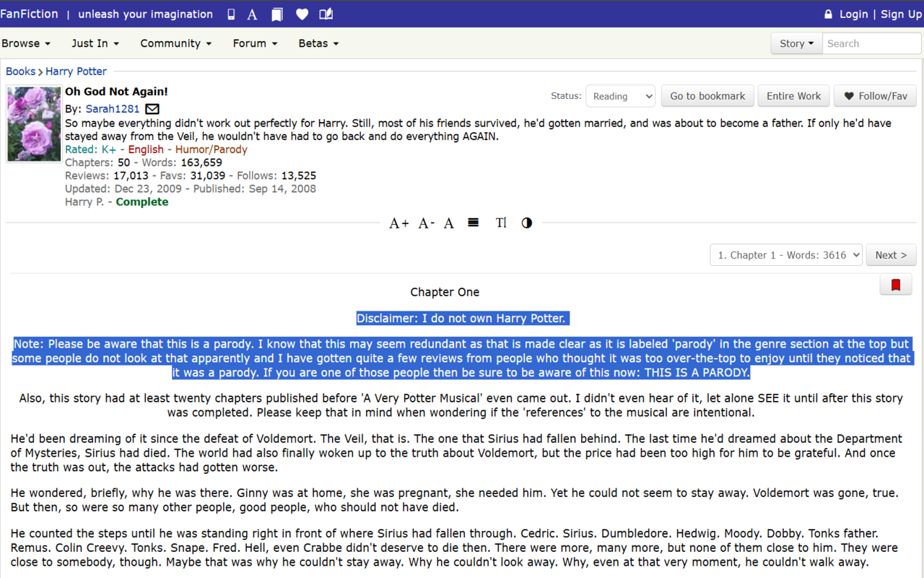This screenshot has height=578, width=924.
Task: Expand the Betas menu
Action: (x=318, y=43)
